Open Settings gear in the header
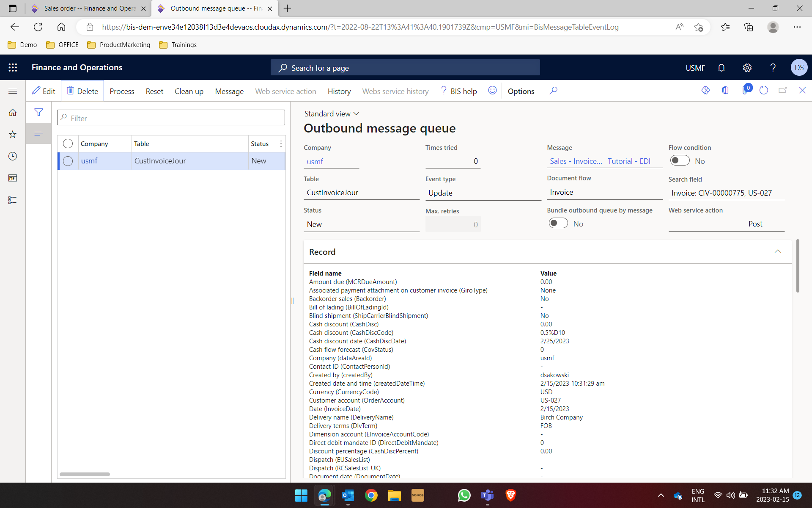 tap(747, 68)
